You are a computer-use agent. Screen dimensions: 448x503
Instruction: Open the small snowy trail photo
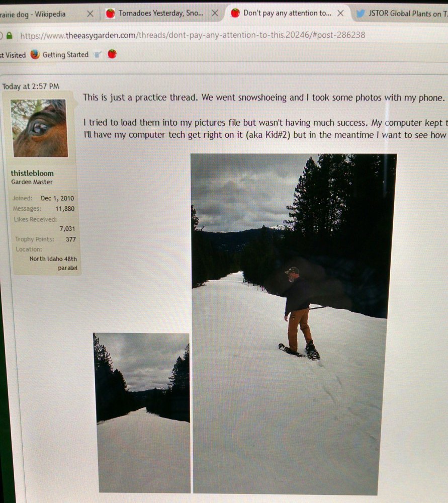point(143,413)
